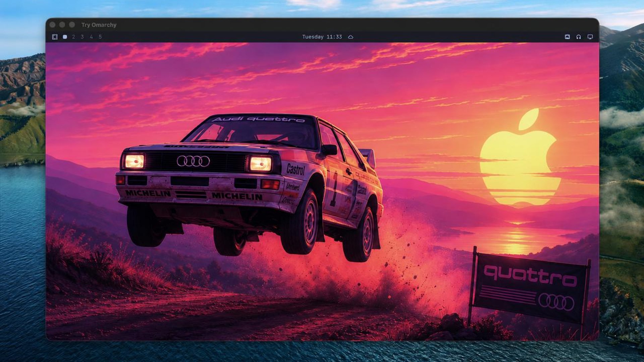Image resolution: width=644 pixels, height=362 pixels.
Task: Open the network status icon
Action: [x=567, y=37]
